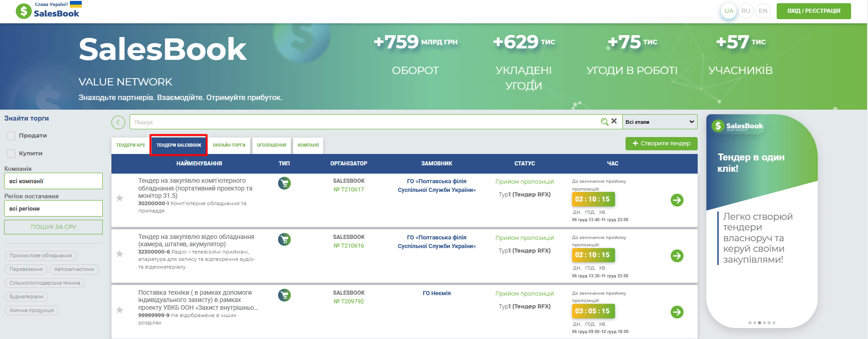The height and width of the screenshot is (339, 868).
Task: Click Створити тендер button
Action: 661,143
